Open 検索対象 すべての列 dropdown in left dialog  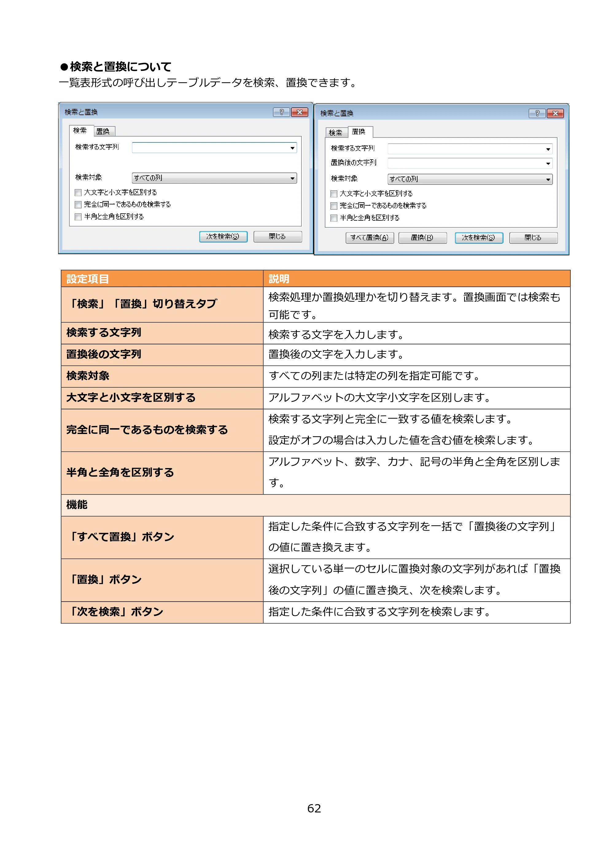(214, 178)
